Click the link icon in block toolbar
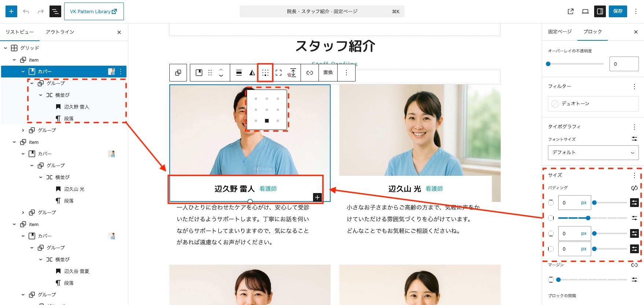This screenshot has width=644, height=305. point(310,73)
